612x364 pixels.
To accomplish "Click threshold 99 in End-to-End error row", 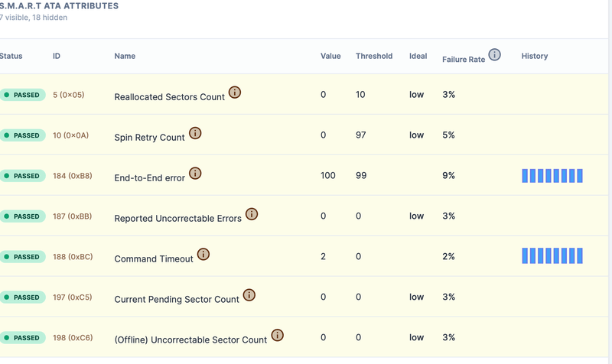I will tap(361, 176).
